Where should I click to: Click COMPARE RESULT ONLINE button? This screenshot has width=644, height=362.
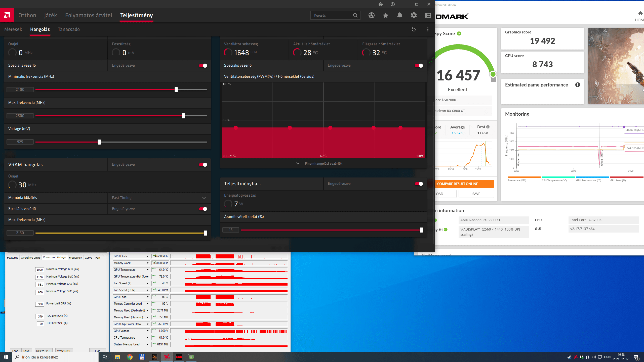pyautogui.click(x=464, y=184)
